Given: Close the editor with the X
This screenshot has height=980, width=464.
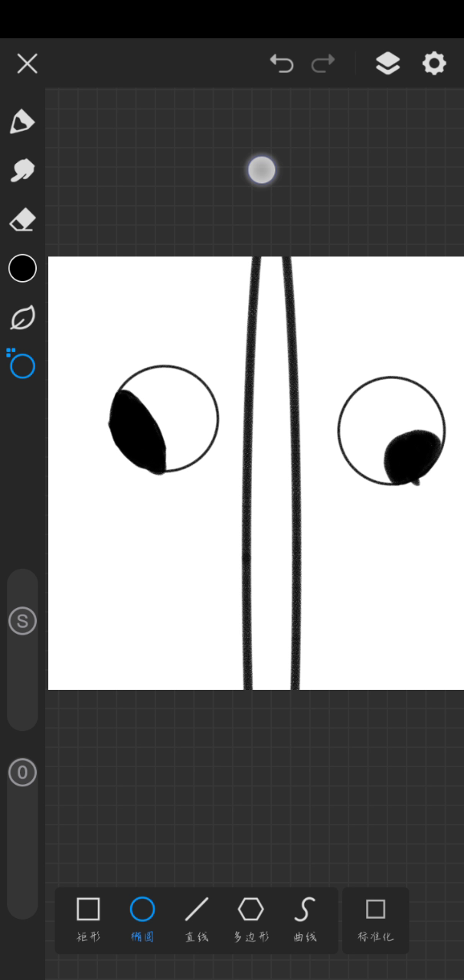Looking at the screenshot, I should click(28, 64).
